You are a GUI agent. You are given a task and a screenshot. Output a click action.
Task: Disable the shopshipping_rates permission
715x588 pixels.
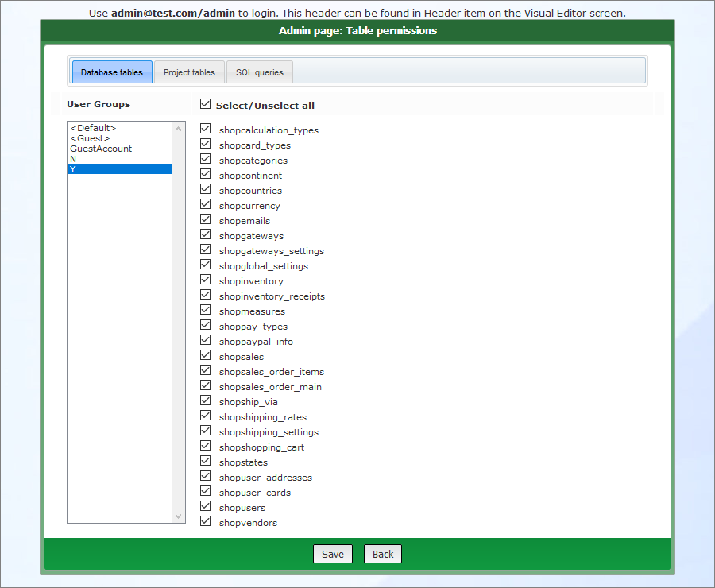(205, 416)
